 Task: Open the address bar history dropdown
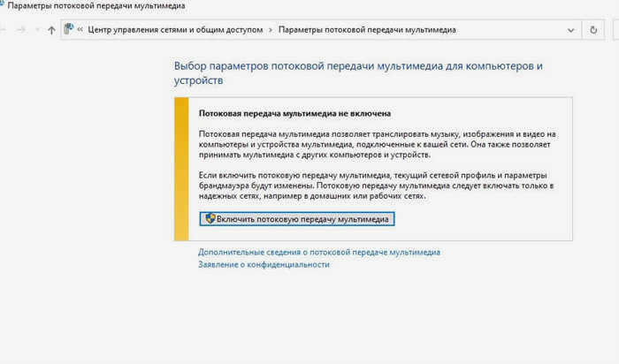pos(570,30)
